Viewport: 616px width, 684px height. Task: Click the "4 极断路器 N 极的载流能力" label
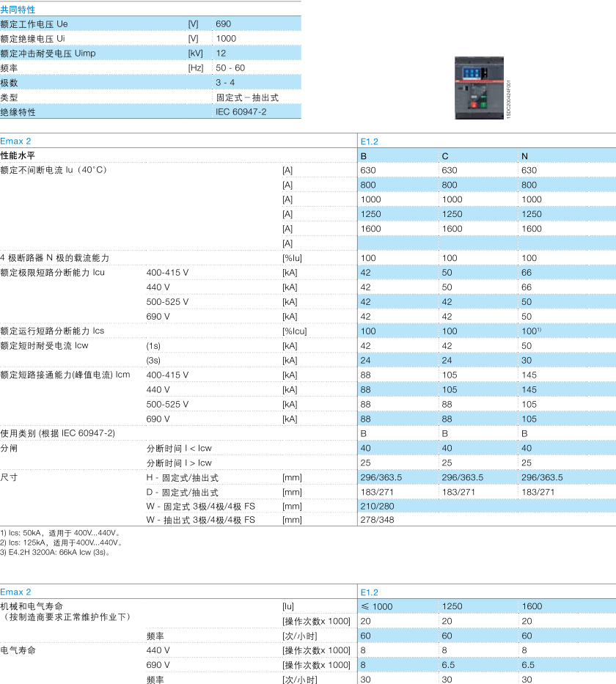(x=55, y=258)
